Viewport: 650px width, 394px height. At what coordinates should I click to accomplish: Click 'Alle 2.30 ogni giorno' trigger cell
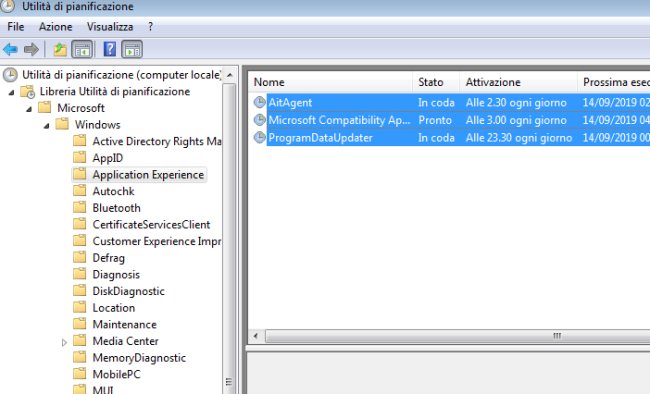pyautogui.click(x=516, y=102)
